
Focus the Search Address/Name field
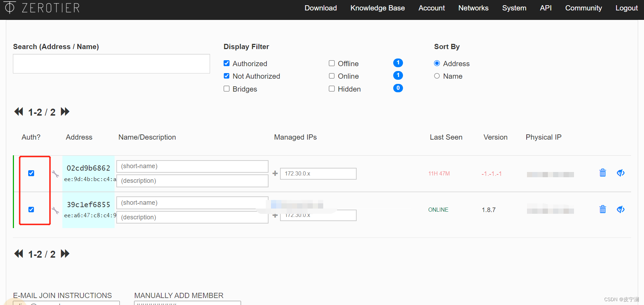111,64
